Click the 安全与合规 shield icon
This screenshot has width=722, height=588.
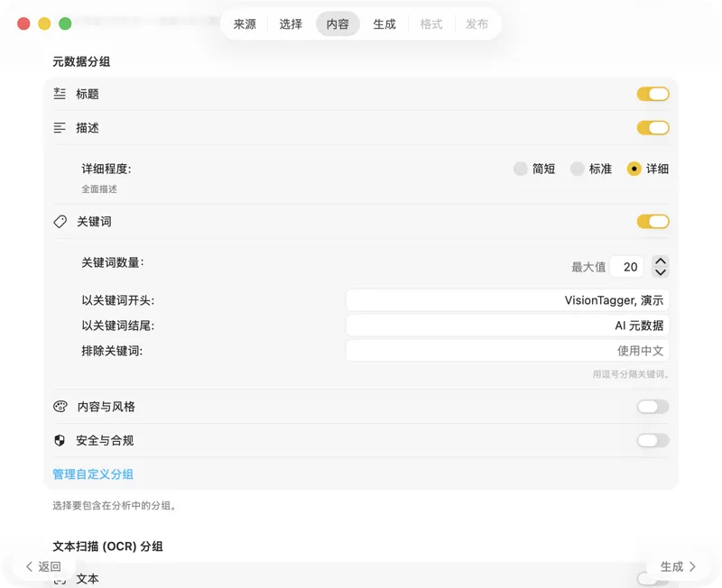(60, 440)
